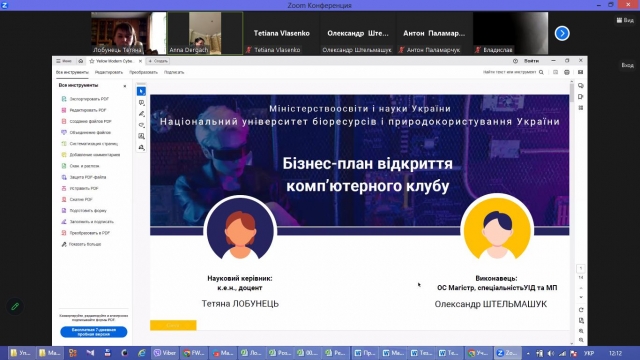Click the find text or tool search field

[509, 72]
